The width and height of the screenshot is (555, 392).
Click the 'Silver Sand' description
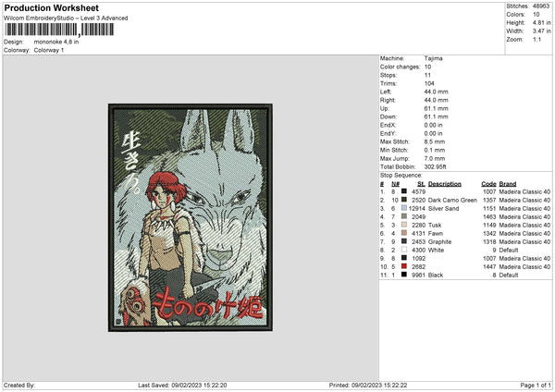[443, 208]
